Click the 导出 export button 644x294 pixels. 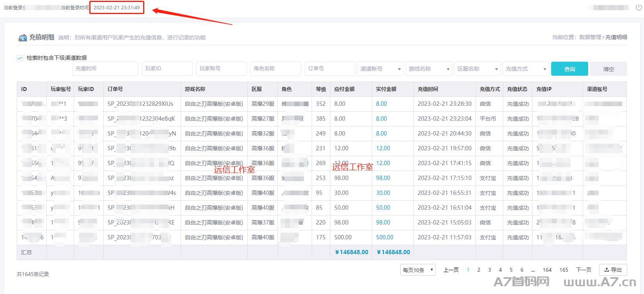tap(613, 270)
